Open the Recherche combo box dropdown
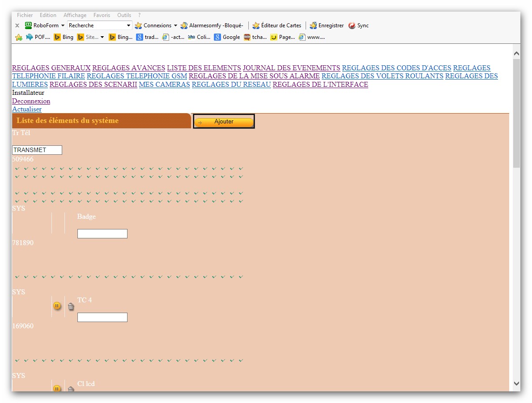The image size is (532, 403). point(129,25)
